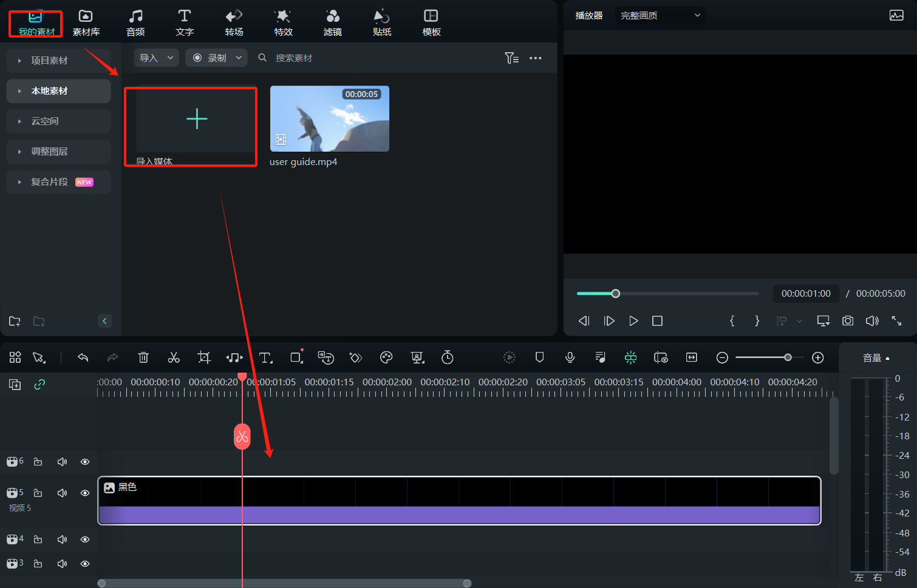Click the split scissors icon in toolbar
This screenshot has height=588, width=917.
coord(174,357)
